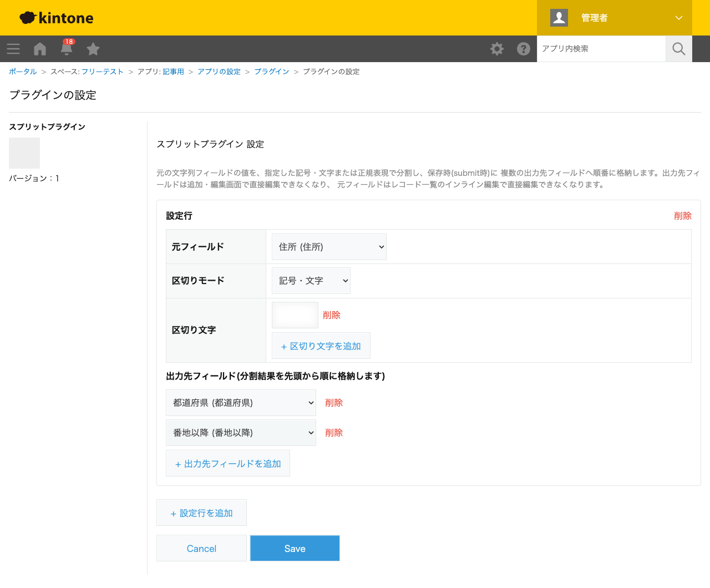Go to home via house icon
The width and height of the screenshot is (710, 588).
click(40, 49)
